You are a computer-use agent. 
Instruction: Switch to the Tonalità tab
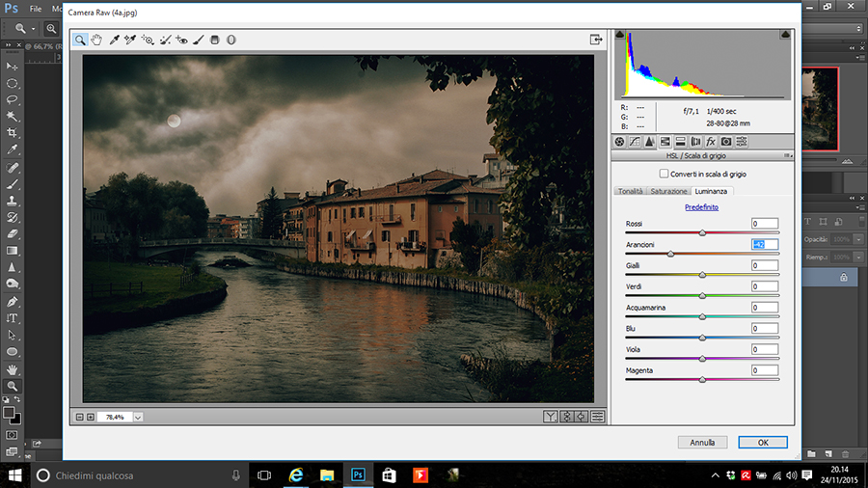click(x=631, y=191)
